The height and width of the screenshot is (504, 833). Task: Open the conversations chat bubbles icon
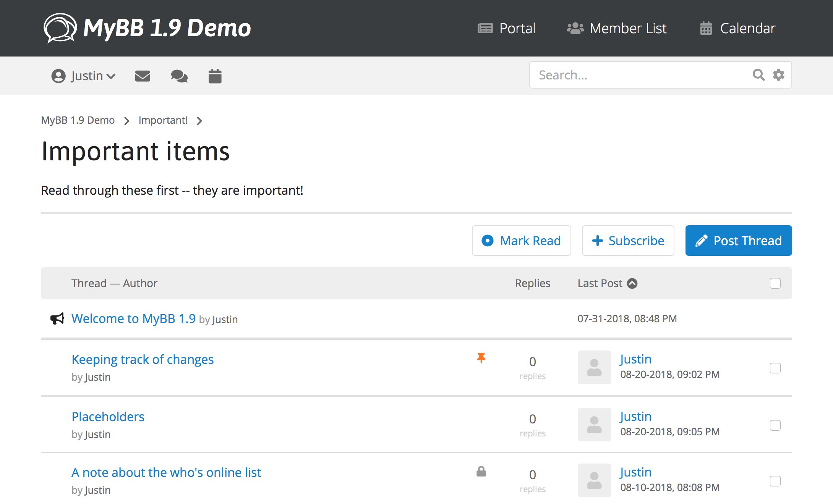click(x=179, y=76)
